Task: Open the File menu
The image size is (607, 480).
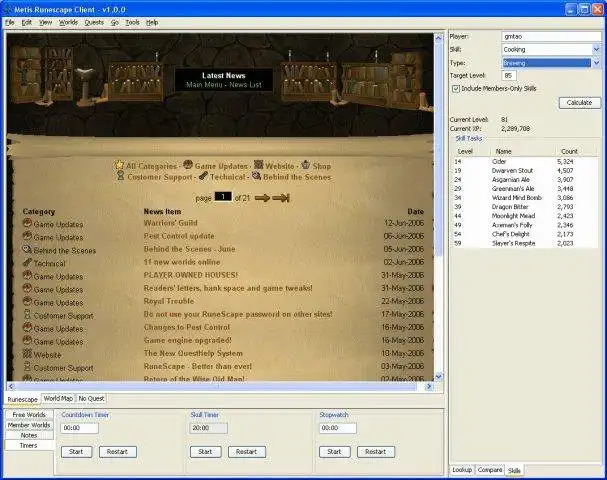Action: click(10, 22)
